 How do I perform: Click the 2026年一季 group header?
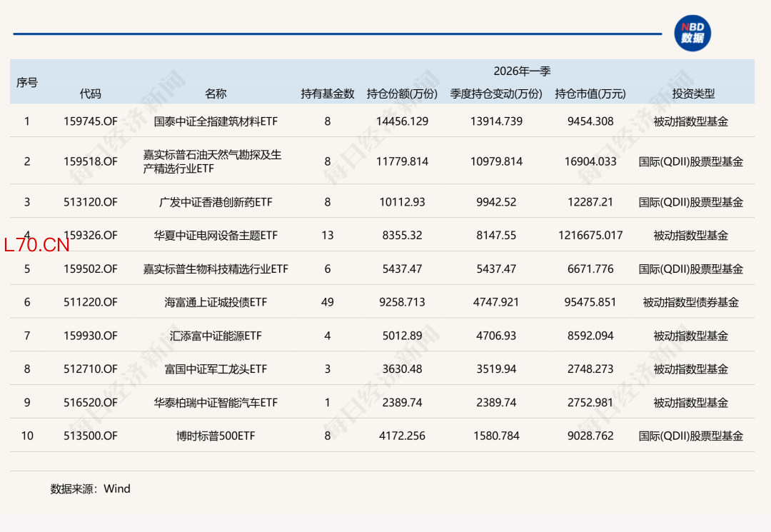pyautogui.click(x=522, y=71)
